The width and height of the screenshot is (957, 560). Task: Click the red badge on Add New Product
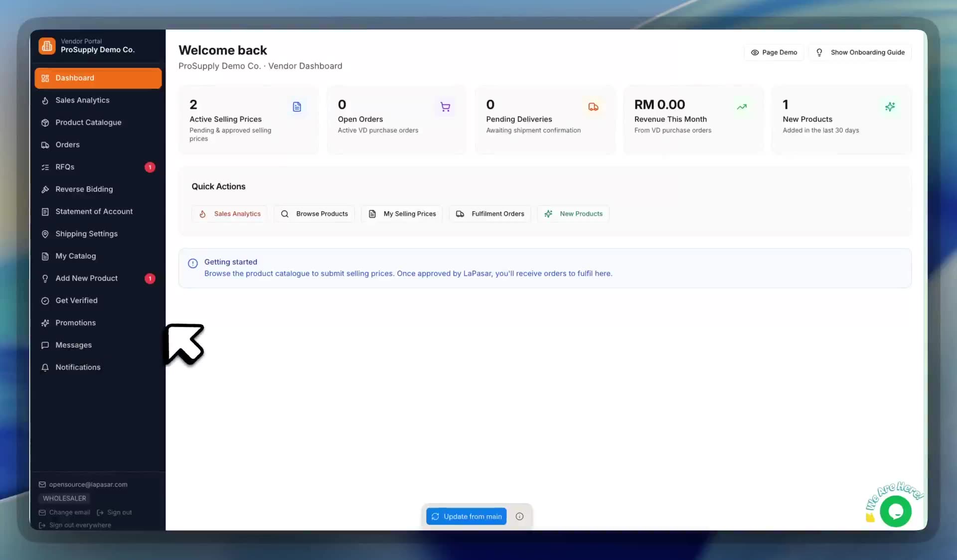click(150, 279)
